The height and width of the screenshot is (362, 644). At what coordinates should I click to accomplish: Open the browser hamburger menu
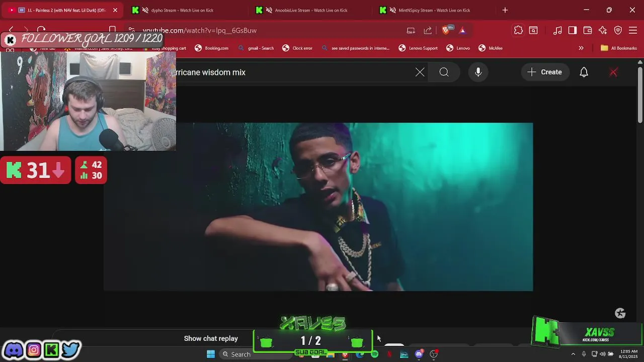[x=633, y=30]
